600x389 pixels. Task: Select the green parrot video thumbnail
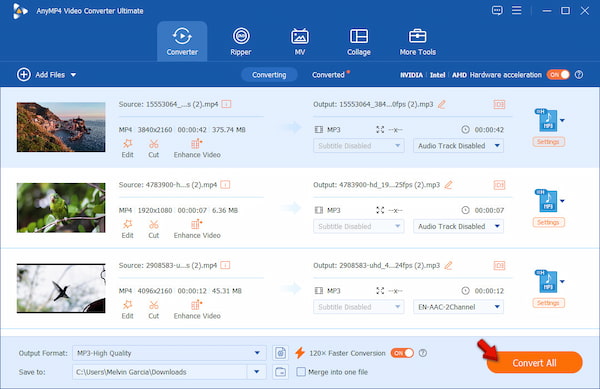click(x=61, y=208)
